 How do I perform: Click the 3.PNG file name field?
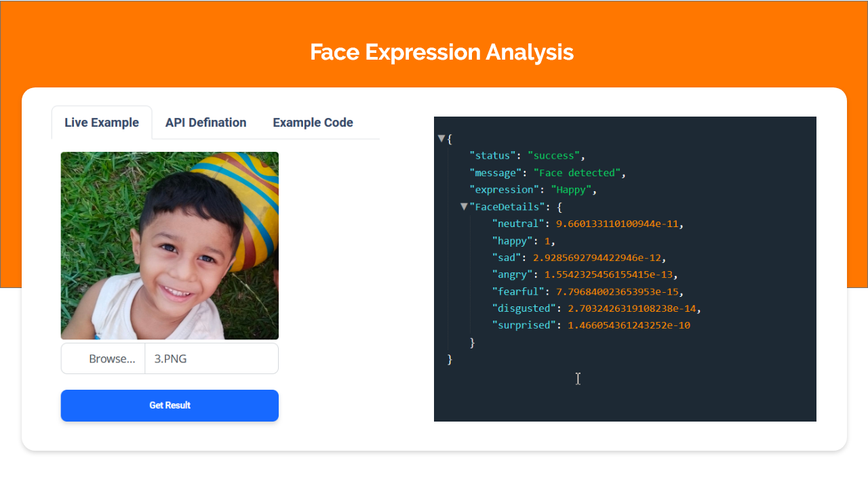click(211, 359)
